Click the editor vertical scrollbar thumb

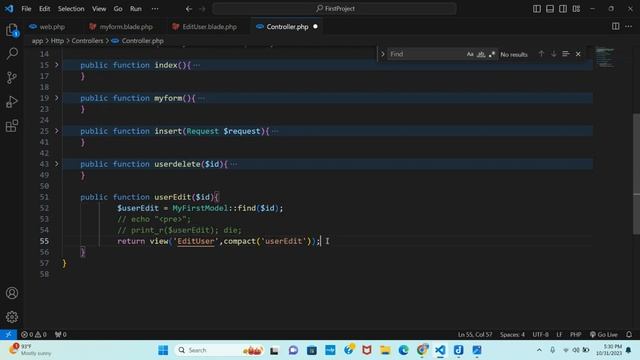636,173
